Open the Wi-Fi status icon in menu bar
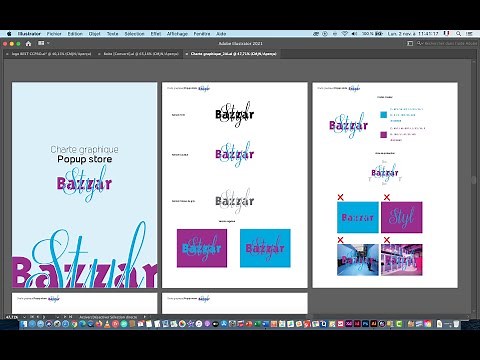The image size is (480, 360). coord(345,34)
